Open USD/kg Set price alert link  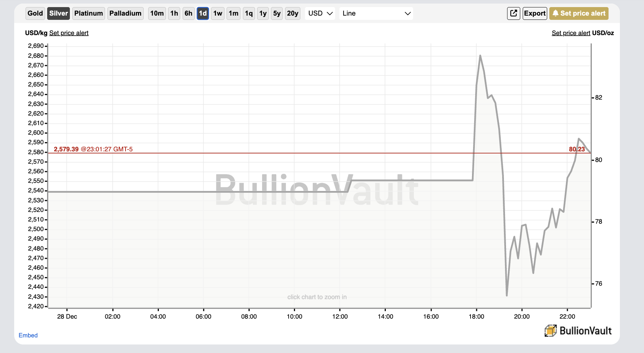(69, 33)
